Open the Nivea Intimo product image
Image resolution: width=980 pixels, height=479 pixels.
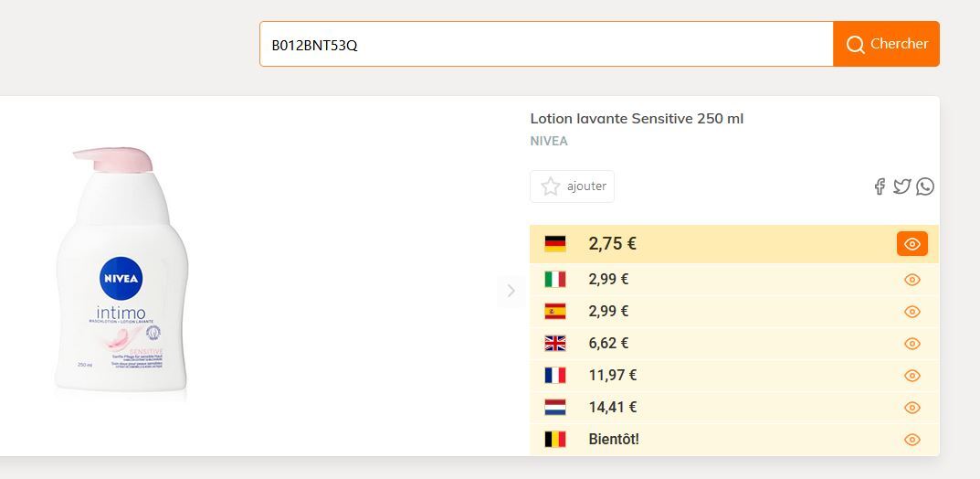click(x=121, y=271)
